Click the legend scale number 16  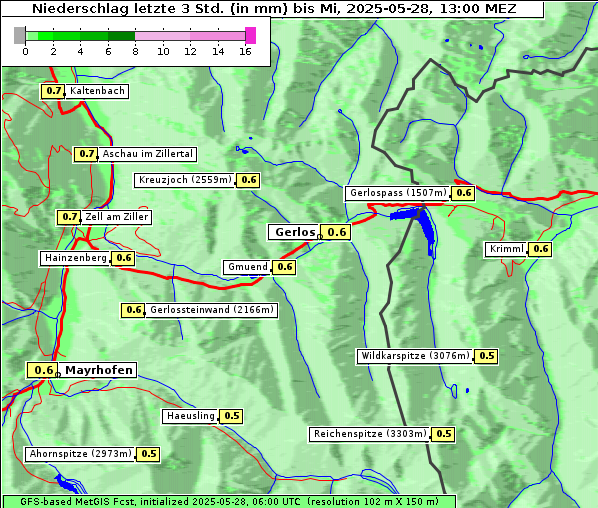pos(246,51)
